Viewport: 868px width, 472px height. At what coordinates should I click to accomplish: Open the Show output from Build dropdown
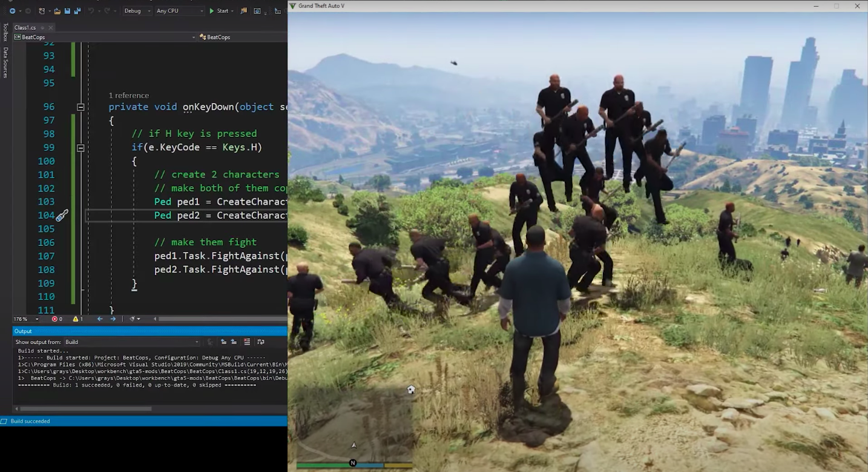(132, 342)
